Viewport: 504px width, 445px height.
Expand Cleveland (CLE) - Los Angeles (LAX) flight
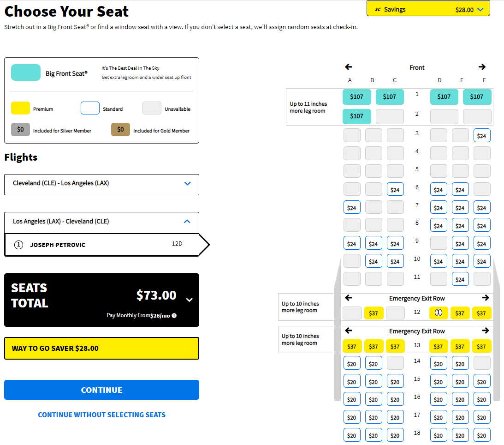click(x=101, y=185)
